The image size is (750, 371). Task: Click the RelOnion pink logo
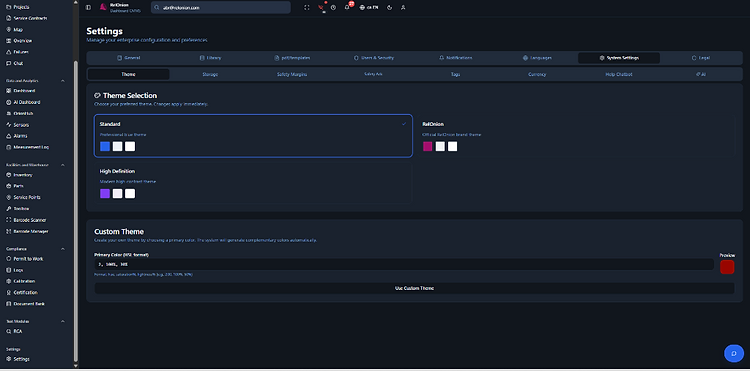(x=103, y=7)
